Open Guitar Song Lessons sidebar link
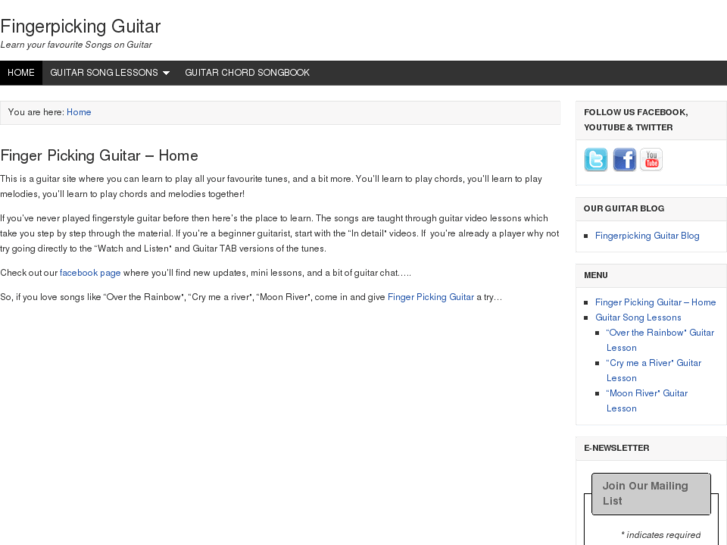Screen dimensions: 727x545 coord(638,317)
